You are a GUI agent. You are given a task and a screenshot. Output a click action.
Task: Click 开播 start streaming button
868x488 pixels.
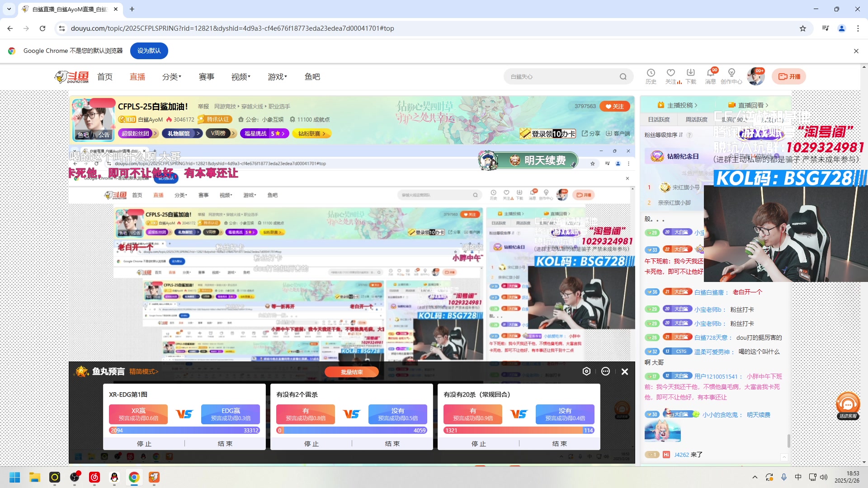coord(789,76)
